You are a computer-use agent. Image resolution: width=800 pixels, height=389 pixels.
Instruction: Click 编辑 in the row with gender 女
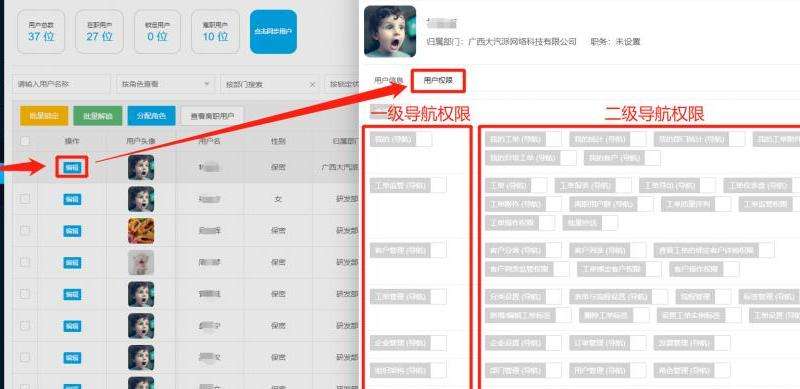pyautogui.click(x=72, y=199)
